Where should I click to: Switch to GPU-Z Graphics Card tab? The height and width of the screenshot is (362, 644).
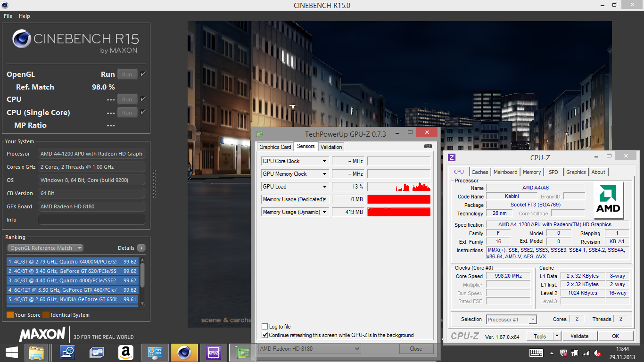coord(275,147)
